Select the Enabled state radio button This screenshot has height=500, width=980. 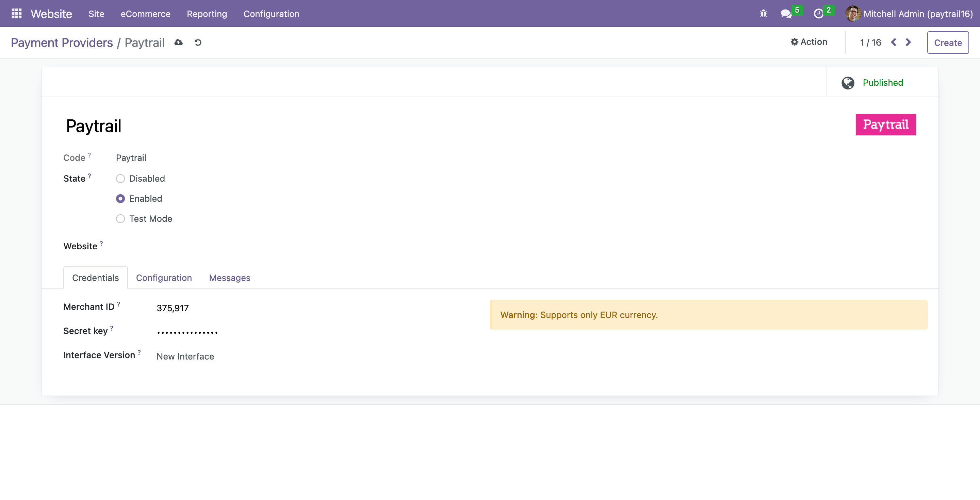point(120,199)
